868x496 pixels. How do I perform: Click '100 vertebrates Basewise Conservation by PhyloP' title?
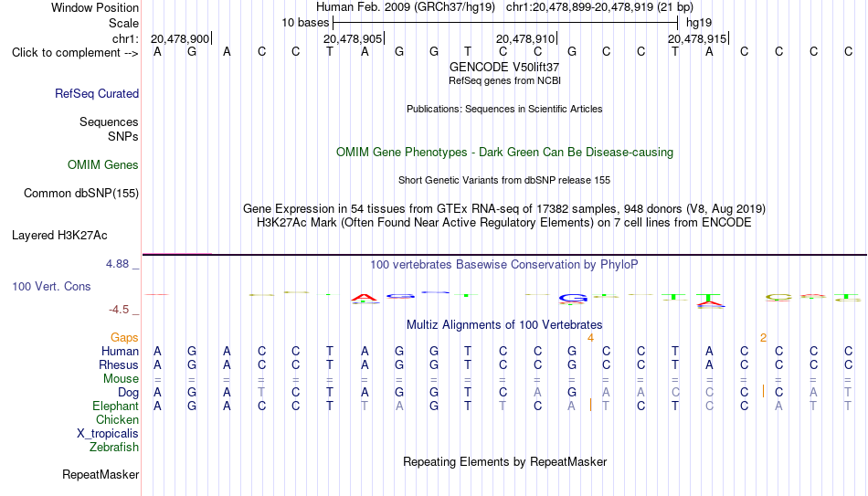click(x=504, y=265)
